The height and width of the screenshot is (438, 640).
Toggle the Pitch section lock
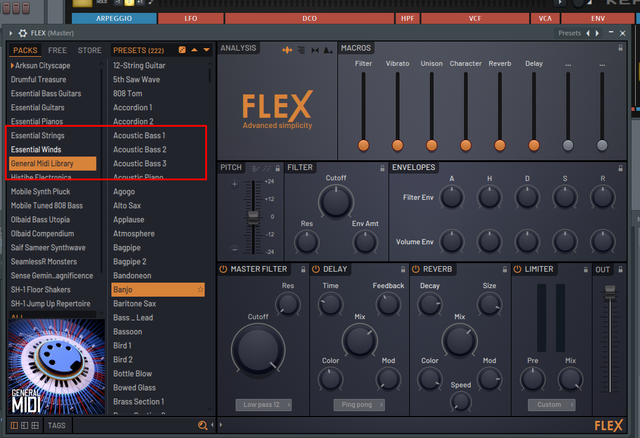click(x=278, y=168)
